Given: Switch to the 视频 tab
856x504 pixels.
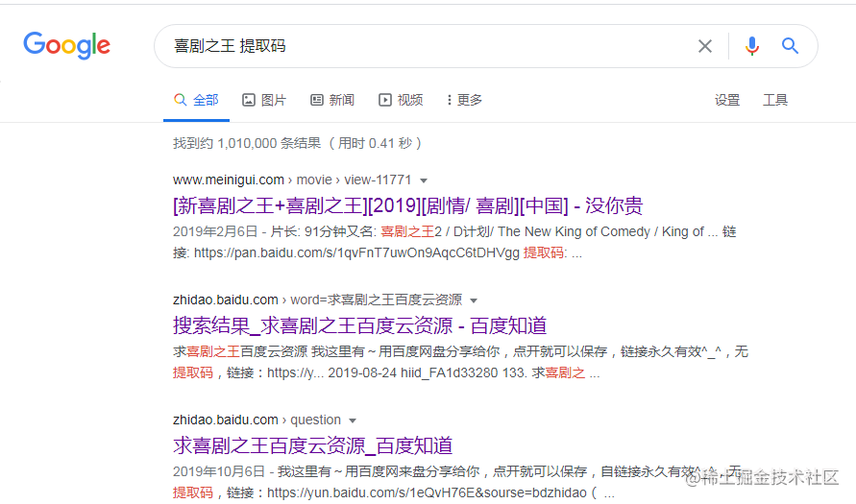Looking at the screenshot, I should tap(401, 100).
